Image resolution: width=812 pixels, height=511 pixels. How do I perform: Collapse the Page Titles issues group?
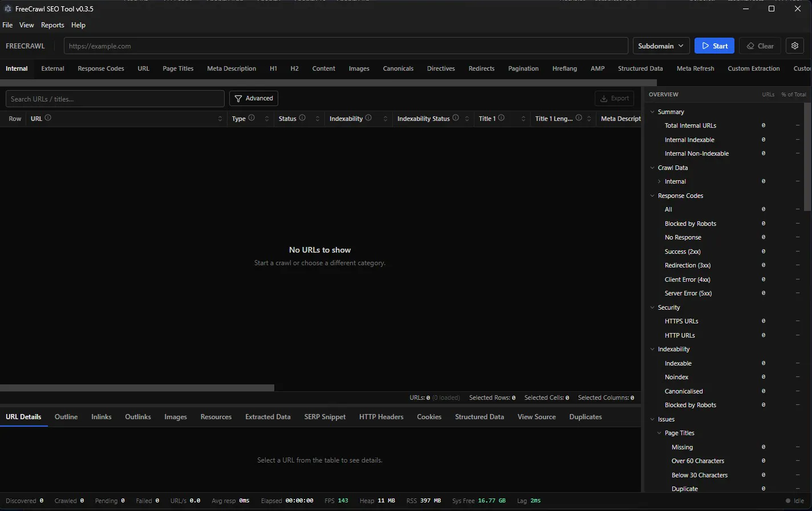coord(660,433)
